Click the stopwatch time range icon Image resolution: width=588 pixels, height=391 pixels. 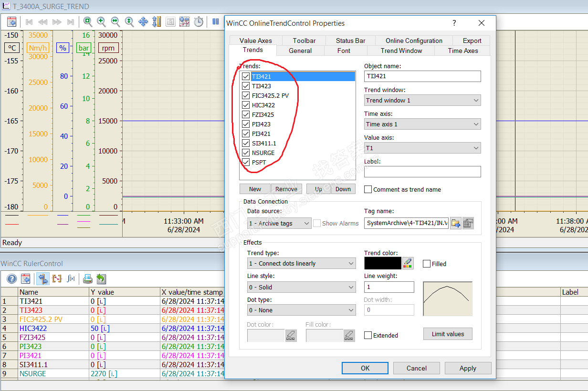[x=199, y=21]
